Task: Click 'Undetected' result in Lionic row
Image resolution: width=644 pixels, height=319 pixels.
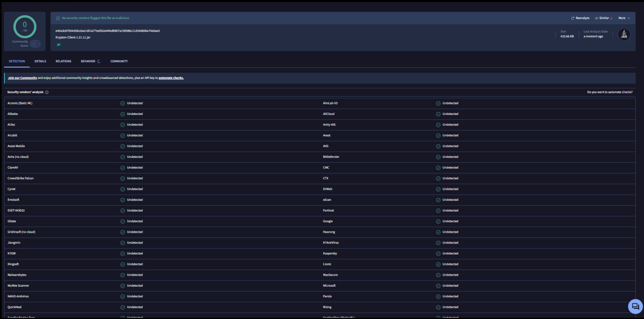Action: click(x=450, y=264)
